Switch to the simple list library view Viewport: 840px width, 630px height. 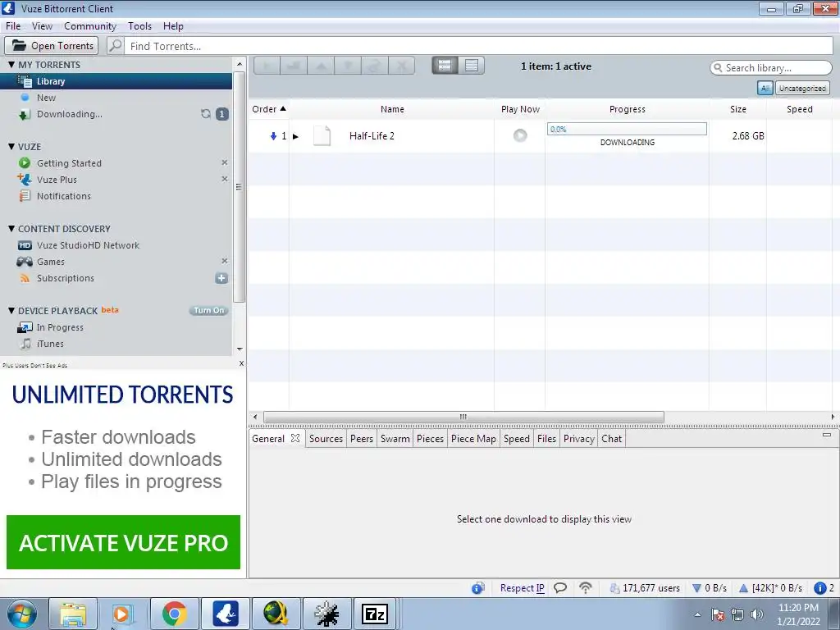[x=472, y=66]
